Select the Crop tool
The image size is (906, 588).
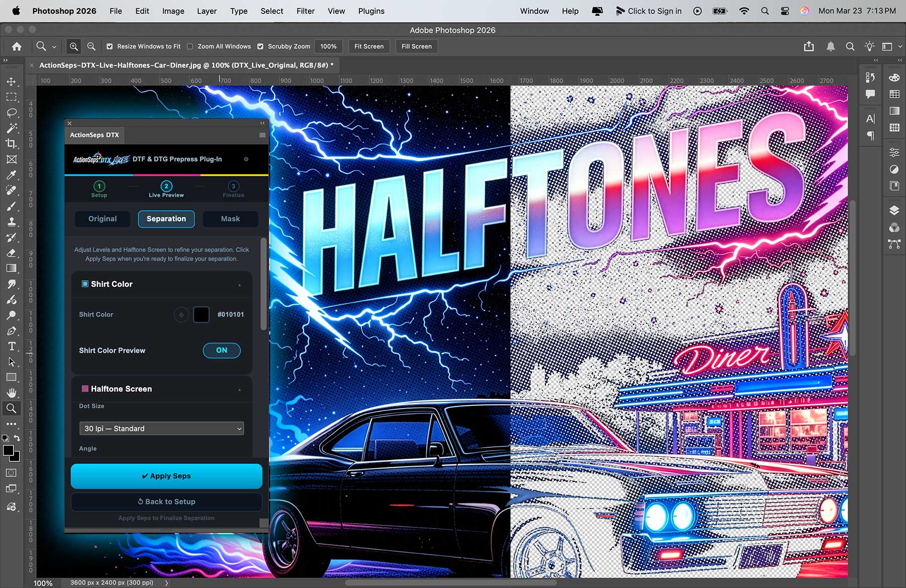tap(11, 144)
